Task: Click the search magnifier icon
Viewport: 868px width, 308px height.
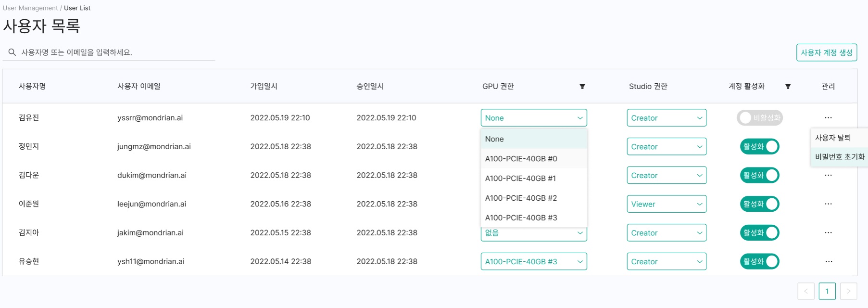Action: pos(12,52)
